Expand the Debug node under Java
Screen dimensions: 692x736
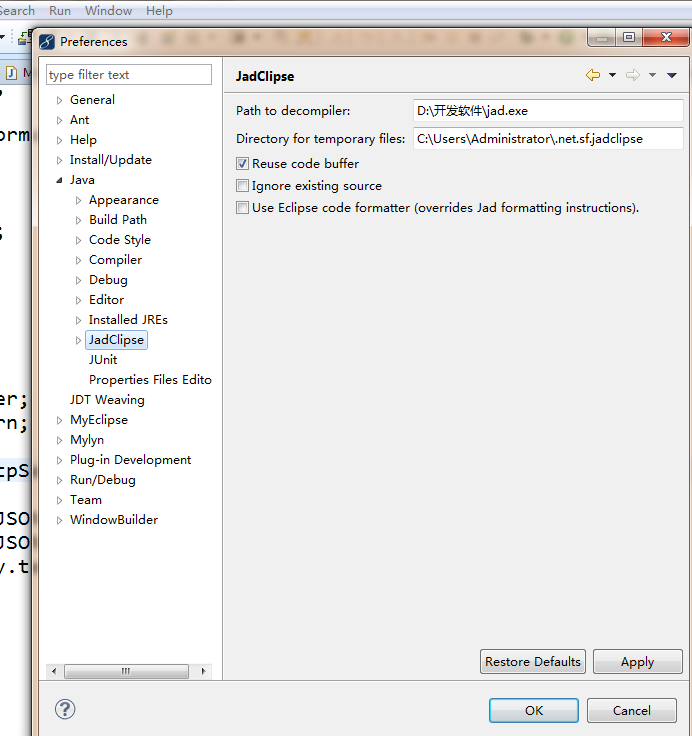pos(78,280)
